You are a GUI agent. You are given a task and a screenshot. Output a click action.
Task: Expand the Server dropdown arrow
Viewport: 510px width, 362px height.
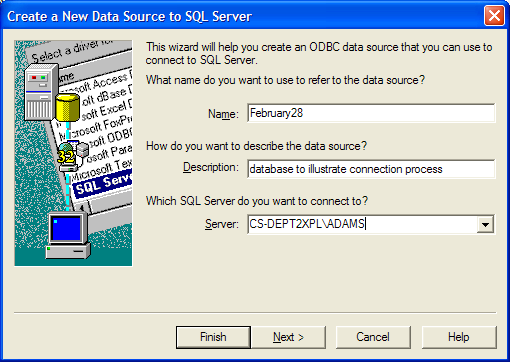[x=485, y=224]
